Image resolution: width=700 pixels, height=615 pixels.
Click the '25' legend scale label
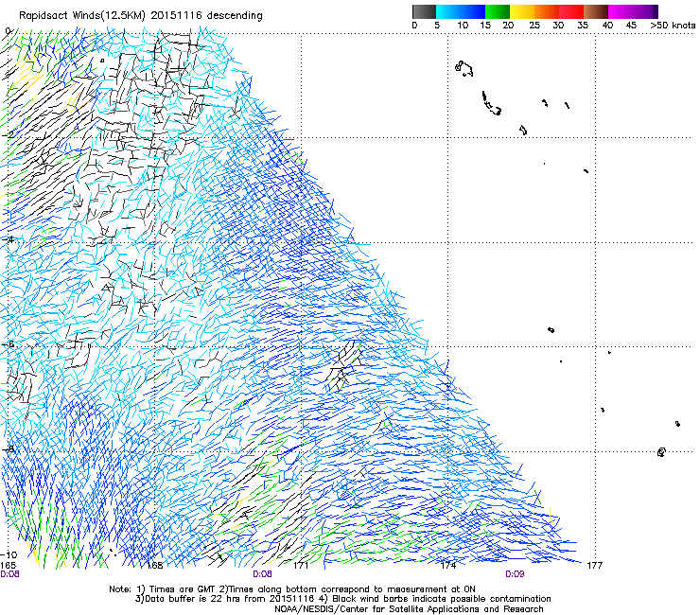(534, 26)
